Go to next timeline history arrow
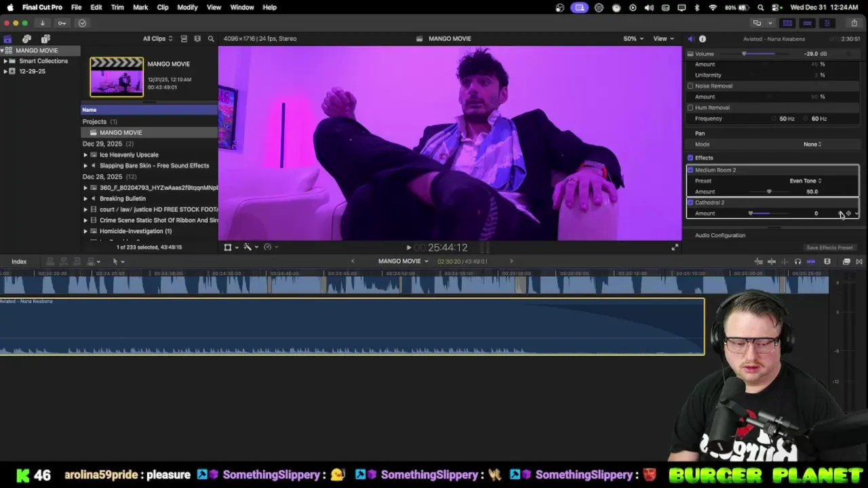 [511, 261]
